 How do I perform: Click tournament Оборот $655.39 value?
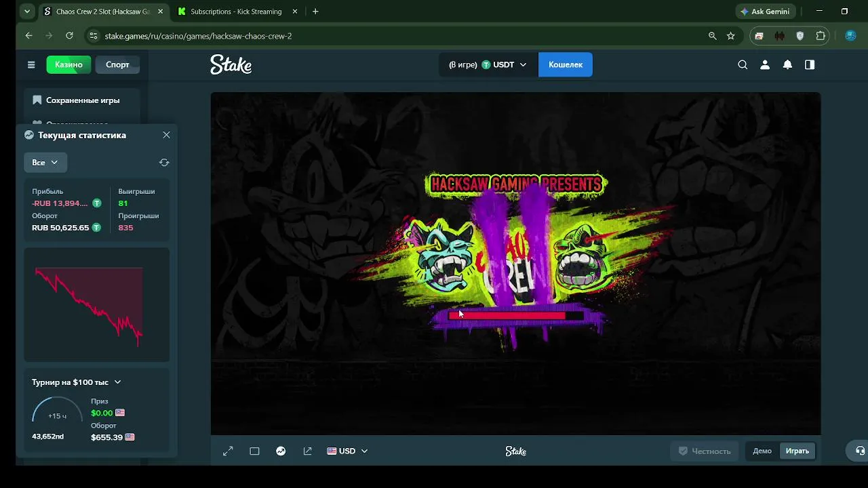[106, 437]
